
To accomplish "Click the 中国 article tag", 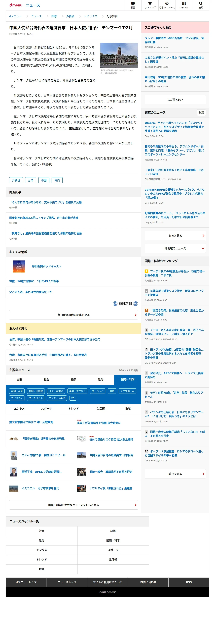I will (44, 180).
